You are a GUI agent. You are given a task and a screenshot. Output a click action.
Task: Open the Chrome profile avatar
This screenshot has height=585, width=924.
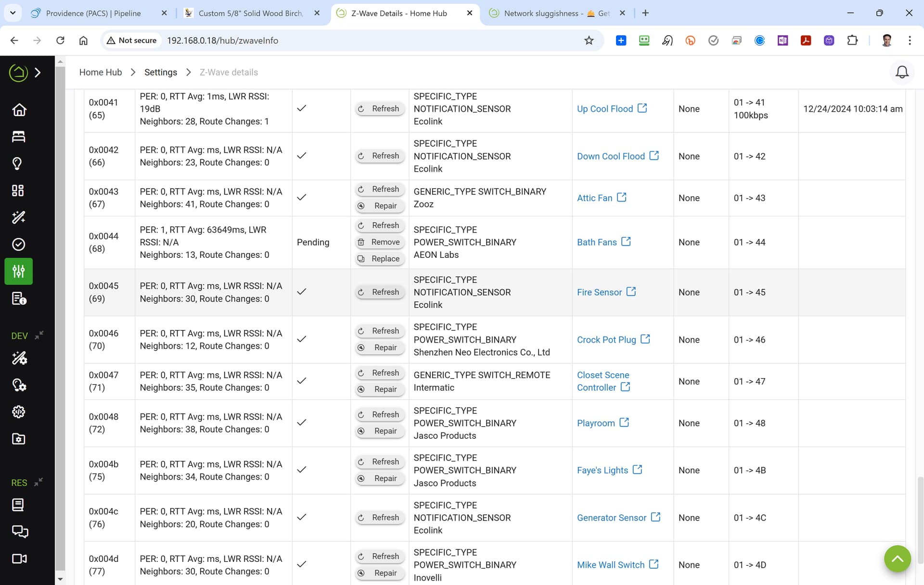[x=886, y=40]
